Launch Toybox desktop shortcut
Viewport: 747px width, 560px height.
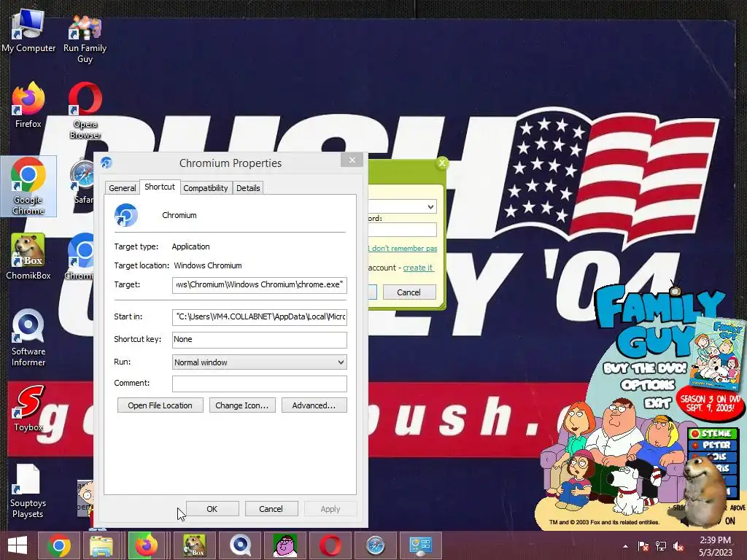[28, 408]
